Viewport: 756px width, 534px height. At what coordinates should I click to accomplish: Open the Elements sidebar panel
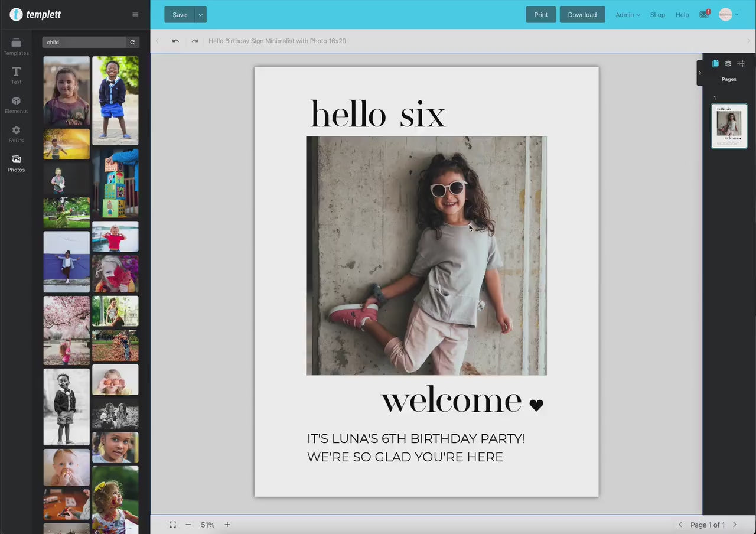[x=16, y=105]
